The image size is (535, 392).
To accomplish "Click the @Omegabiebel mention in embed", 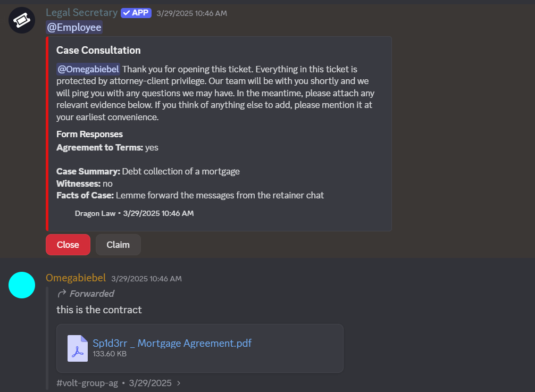I will [x=88, y=69].
